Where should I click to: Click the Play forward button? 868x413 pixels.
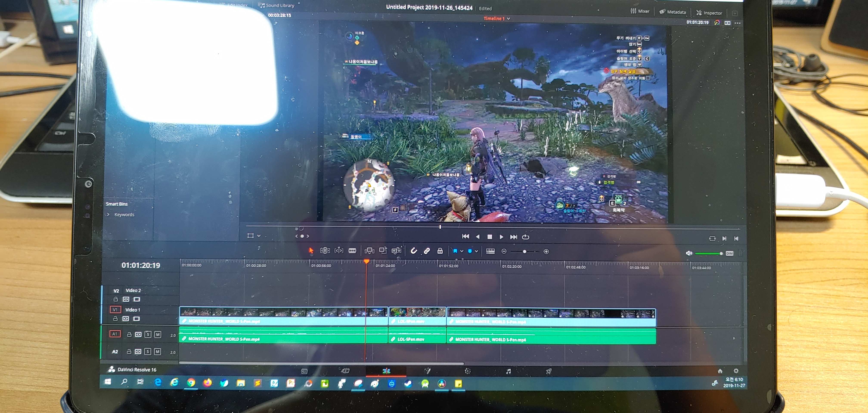tap(501, 237)
